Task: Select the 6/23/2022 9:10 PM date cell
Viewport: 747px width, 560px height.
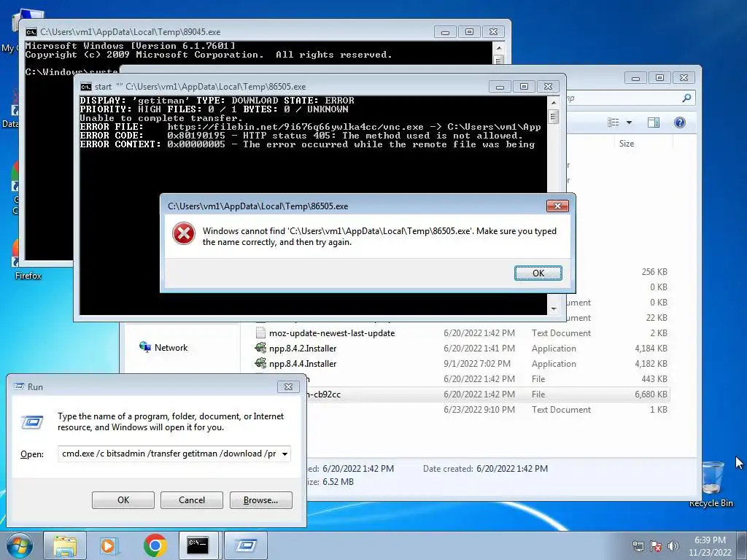Action: point(479,410)
